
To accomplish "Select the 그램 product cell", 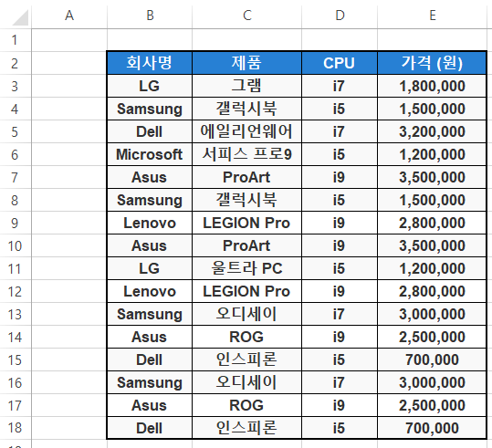I will coord(246,86).
